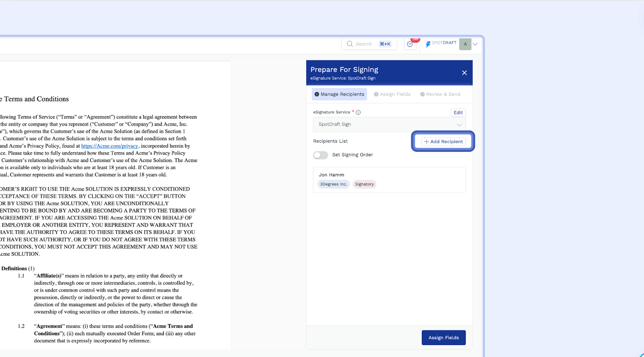The height and width of the screenshot is (357, 644).
Task: Click the search magnifier icon
Action: (350, 44)
